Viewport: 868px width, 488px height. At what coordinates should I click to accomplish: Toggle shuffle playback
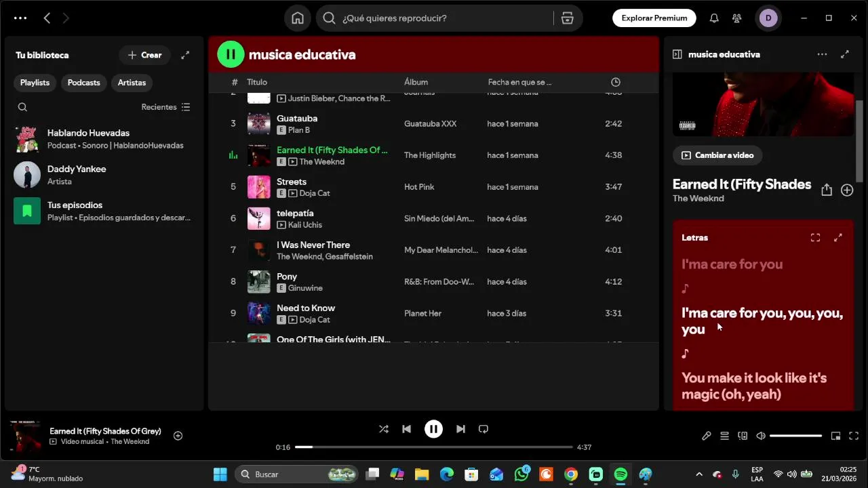click(x=384, y=429)
